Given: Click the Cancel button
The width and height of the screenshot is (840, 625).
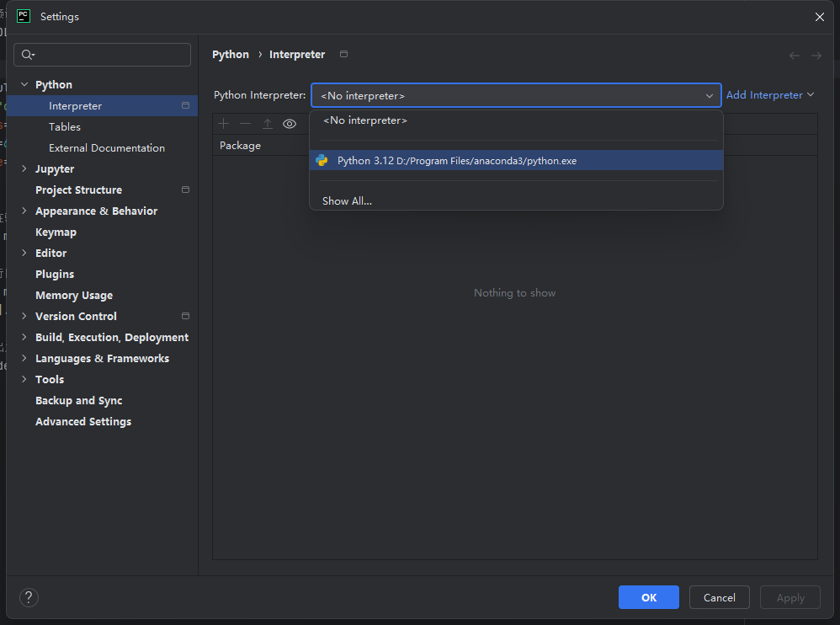Looking at the screenshot, I should click(x=719, y=597).
